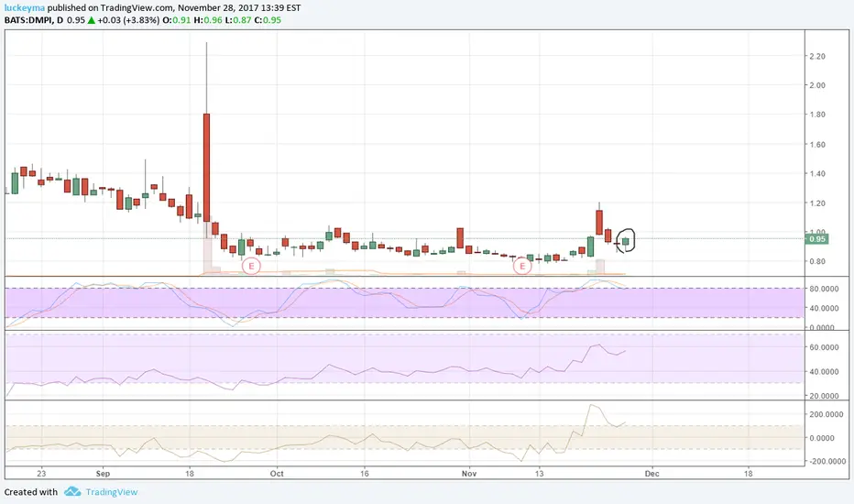Click the 1.60 price axis label

pos(817,145)
